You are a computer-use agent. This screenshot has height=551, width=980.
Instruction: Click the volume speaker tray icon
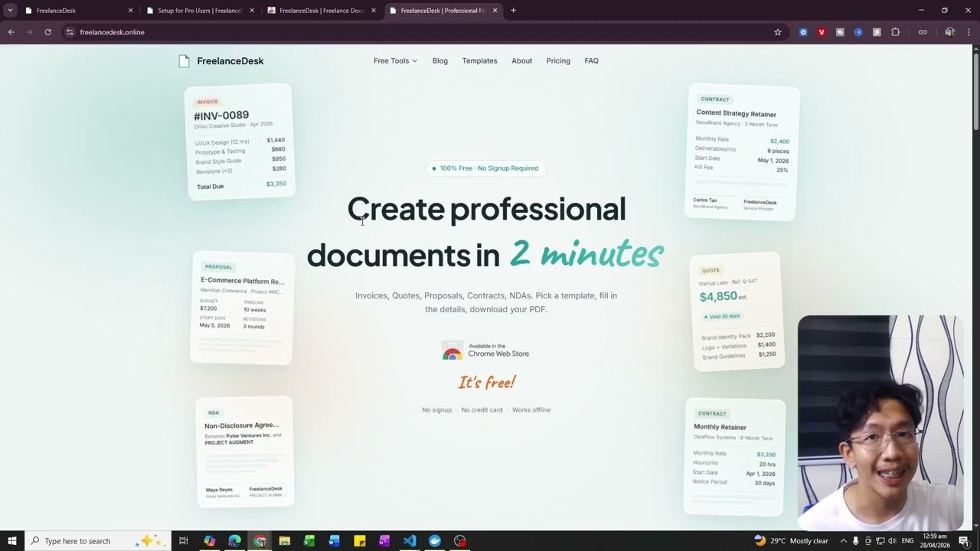coord(892,541)
